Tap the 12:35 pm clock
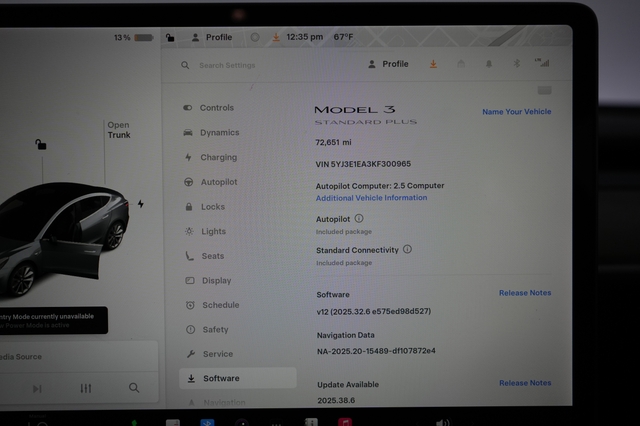The image size is (640, 426). [304, 37]
